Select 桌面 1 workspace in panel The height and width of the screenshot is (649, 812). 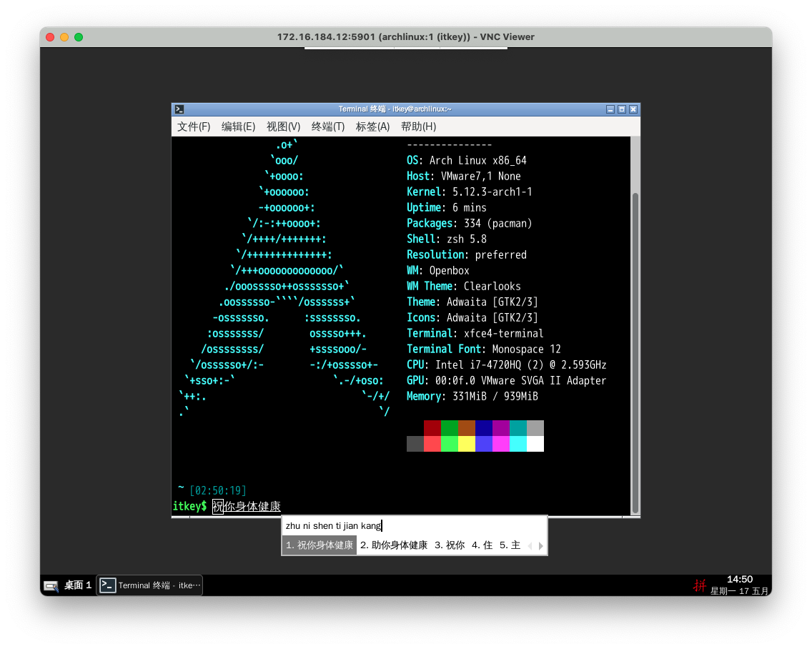(78, 585)
